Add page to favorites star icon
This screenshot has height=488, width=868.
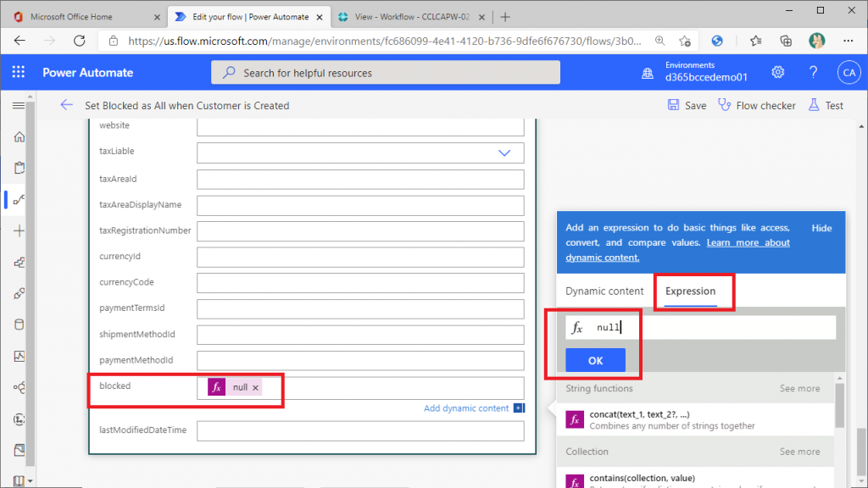[x=685, y=41]
